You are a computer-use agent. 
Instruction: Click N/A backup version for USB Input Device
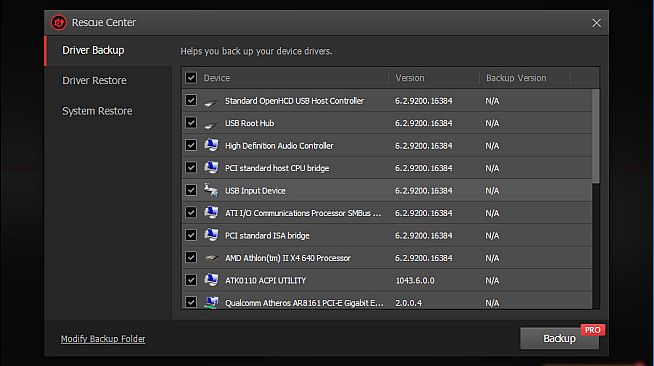click(x=492, y=191)
